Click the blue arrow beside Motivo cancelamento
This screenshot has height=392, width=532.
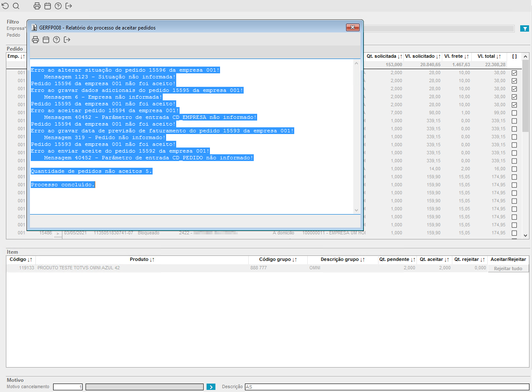(211, 387)
